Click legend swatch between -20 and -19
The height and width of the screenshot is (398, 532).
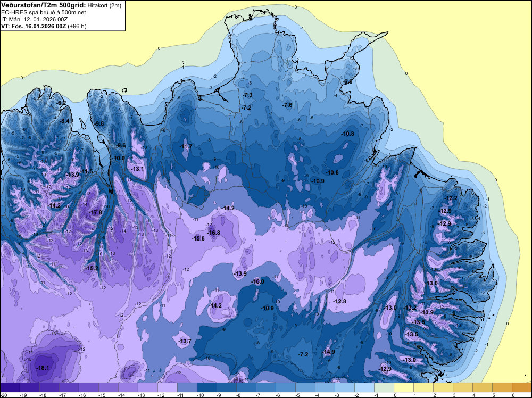[x=10, y=387]
